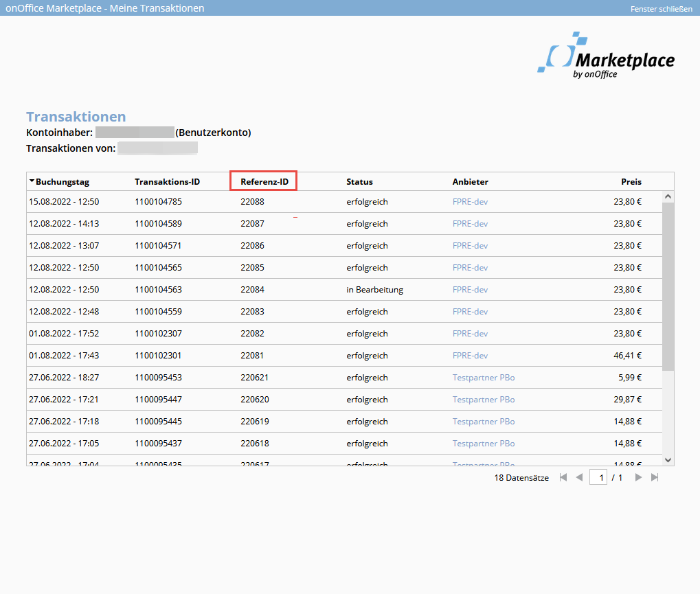Click Fenster schließen link
This screenshot has width=700, height=594.
(x=661, y=8)
